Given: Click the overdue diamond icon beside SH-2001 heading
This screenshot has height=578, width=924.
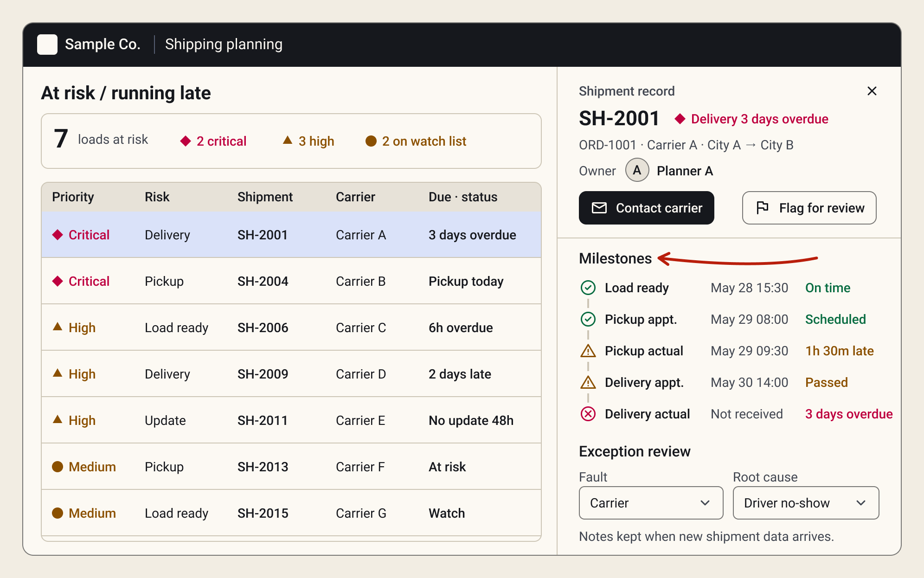Looking at the screenshot, I should (680, 119).
